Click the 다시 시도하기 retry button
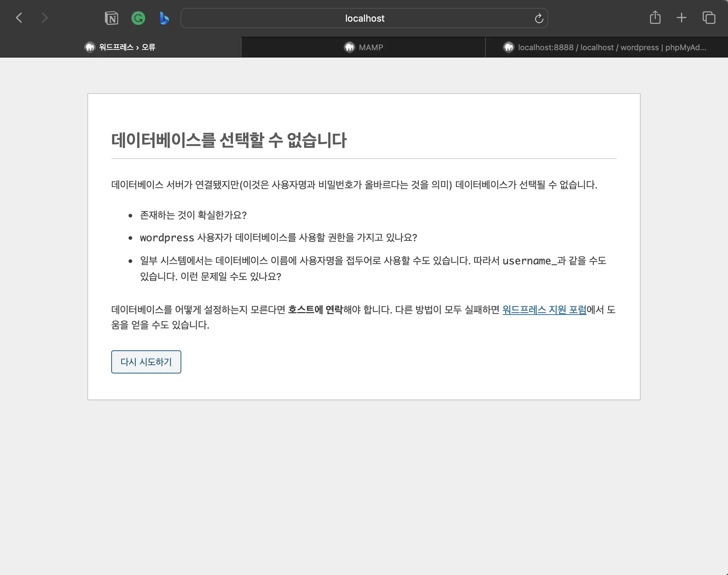Viewport: 728px width, 575px height. 146,362
